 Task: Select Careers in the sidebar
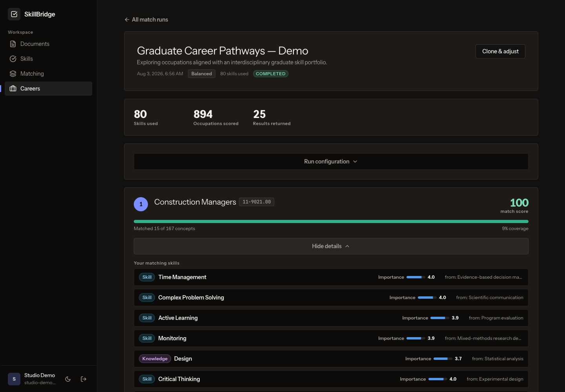tap(48, 89)
